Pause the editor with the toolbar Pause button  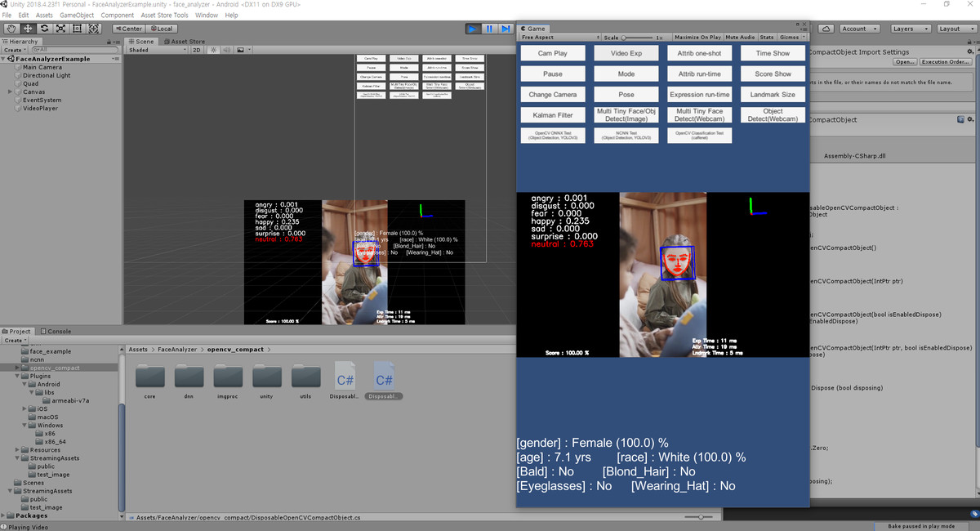[x=489, y=29]
